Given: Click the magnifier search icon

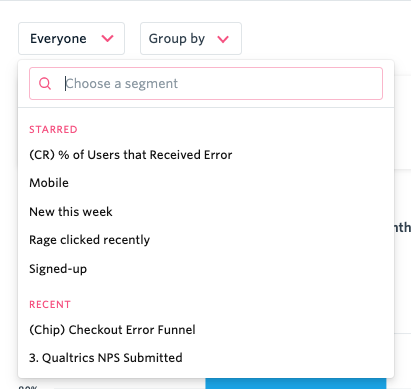Looking at the screenshot, I should (x=45, y=83).
